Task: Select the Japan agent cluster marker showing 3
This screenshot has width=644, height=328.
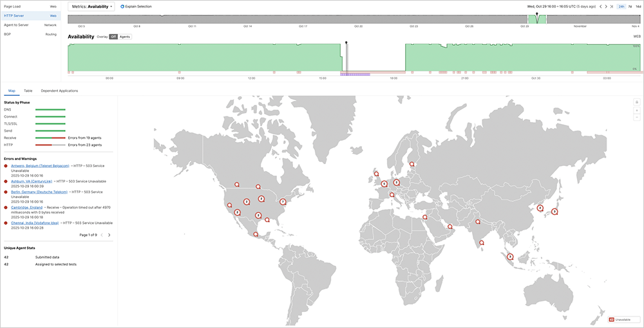Action: 554,212
